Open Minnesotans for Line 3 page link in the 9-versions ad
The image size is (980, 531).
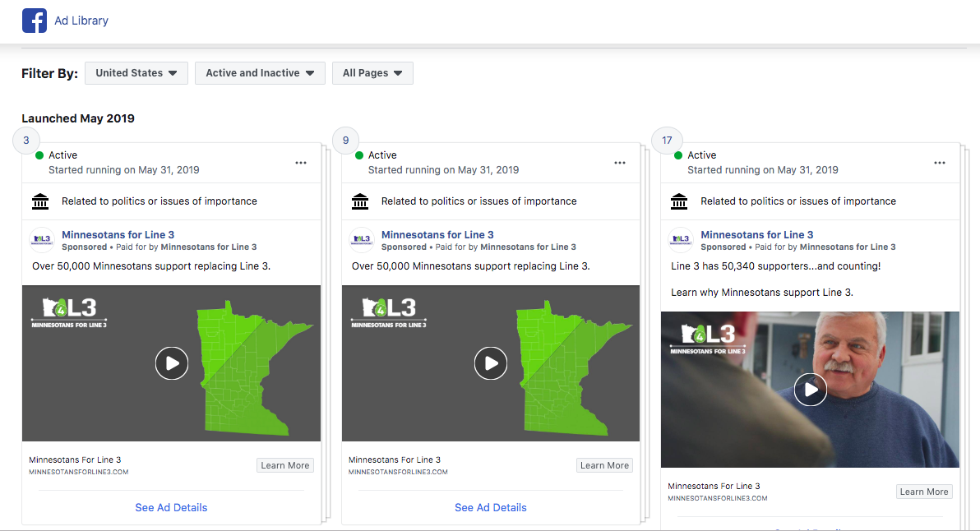point(437,235)
